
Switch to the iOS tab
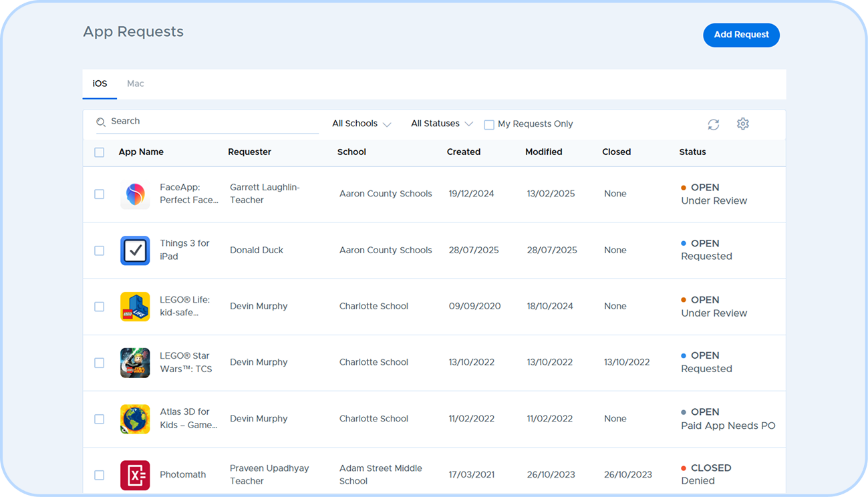(100, 84)
